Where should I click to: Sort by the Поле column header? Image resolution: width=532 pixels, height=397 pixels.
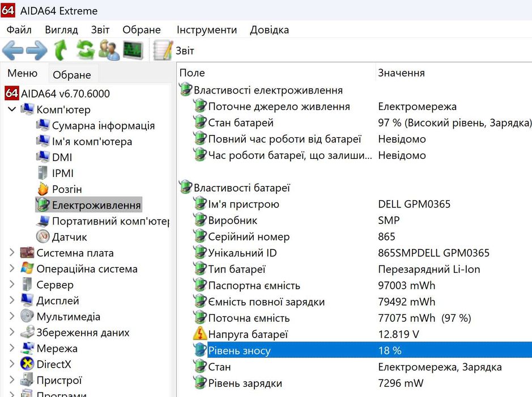tap(275, 73)
